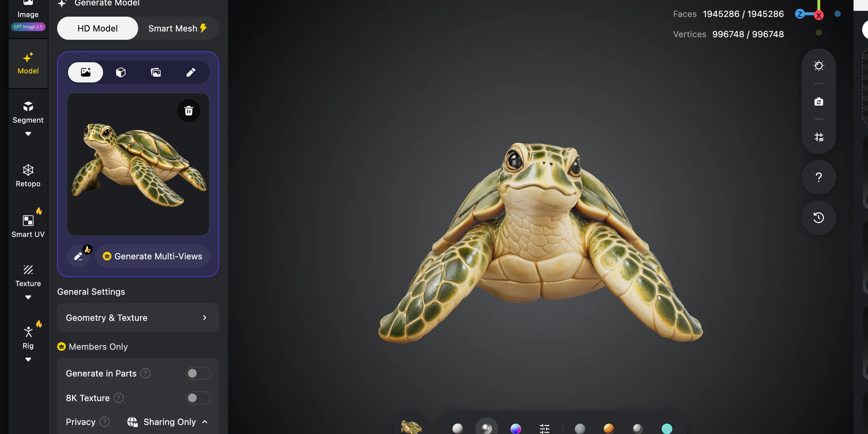Open the Privacy Sharing Only dropdown
This screenshot has height=434, width=868.
coord(167,422)
